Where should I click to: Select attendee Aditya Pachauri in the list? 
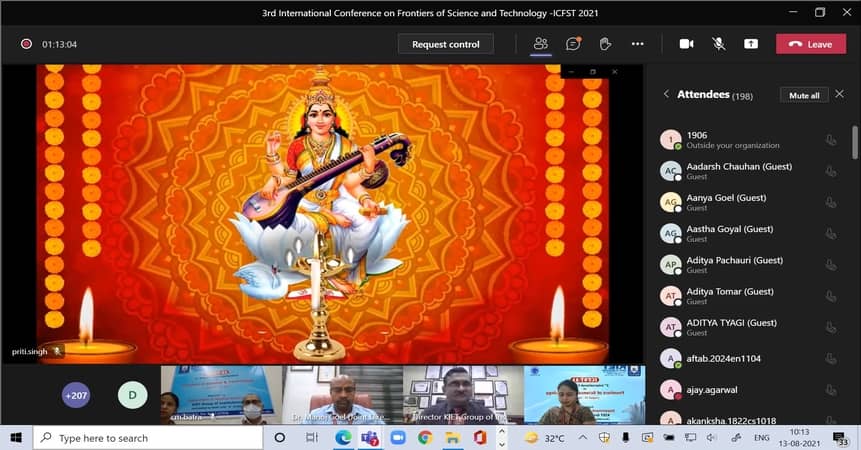734,264
